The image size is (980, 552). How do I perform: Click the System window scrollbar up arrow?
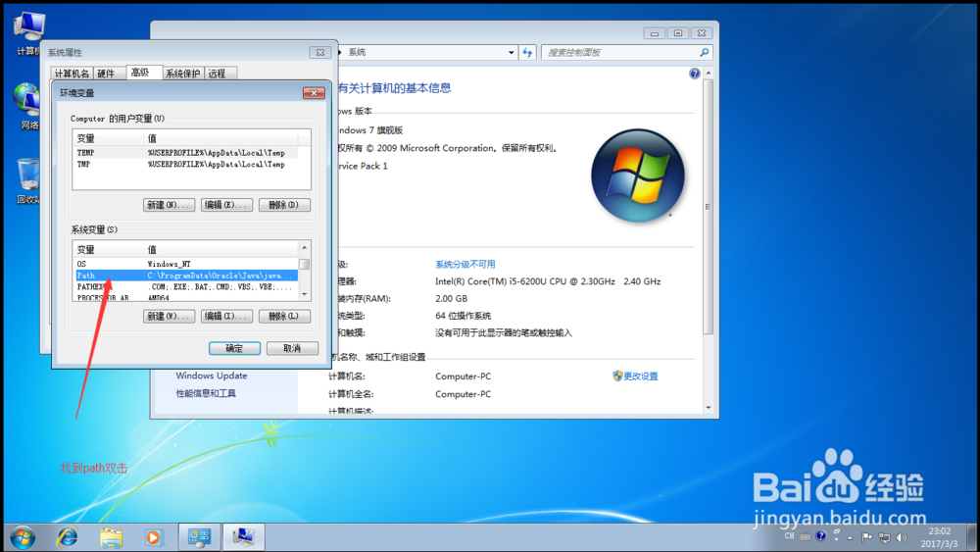[x=709, y=74]
